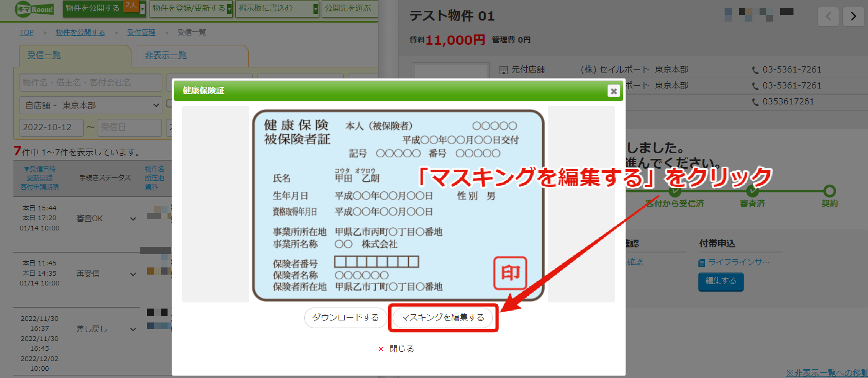This screenshot has width=868, height=378.
Task: Click ダウンロードする button
Action: (x=346, y=317)
